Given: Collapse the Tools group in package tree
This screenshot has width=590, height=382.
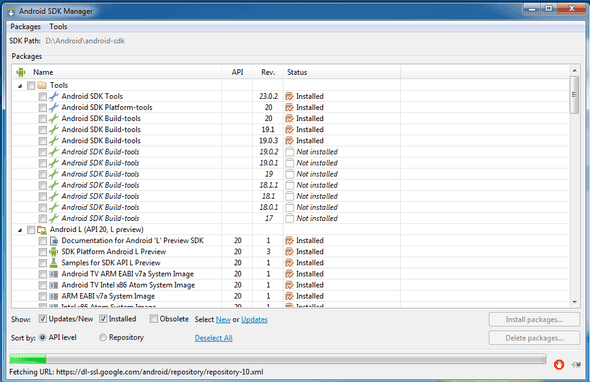Looking at the screenshot, I should [x=20, y=86].
